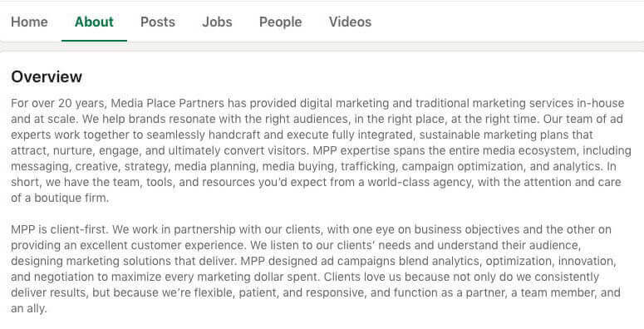644x329 pixels.
Task: Click the closing words "an ally."
Action: click(x=29, y=308)
